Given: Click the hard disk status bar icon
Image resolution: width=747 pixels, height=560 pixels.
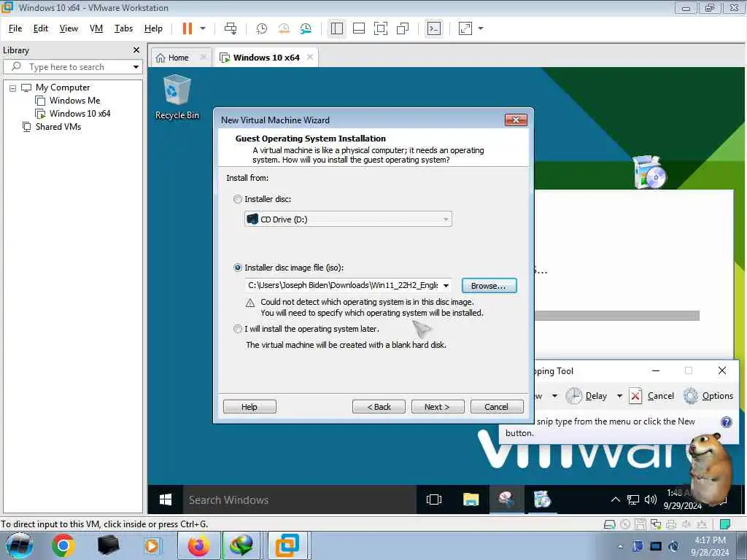Looking at the screenshot, I should 609,524.
